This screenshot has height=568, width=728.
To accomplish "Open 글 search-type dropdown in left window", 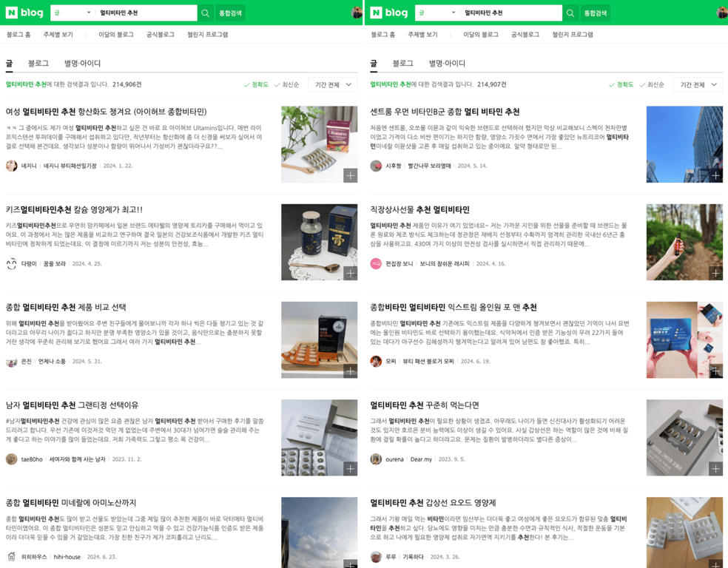I will [73, 13].
